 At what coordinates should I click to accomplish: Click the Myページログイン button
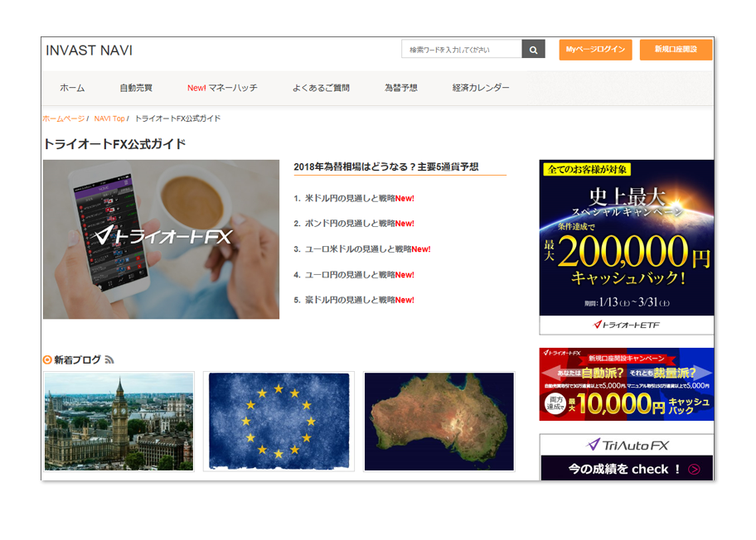pyautogui.click(x=595, y=50)
